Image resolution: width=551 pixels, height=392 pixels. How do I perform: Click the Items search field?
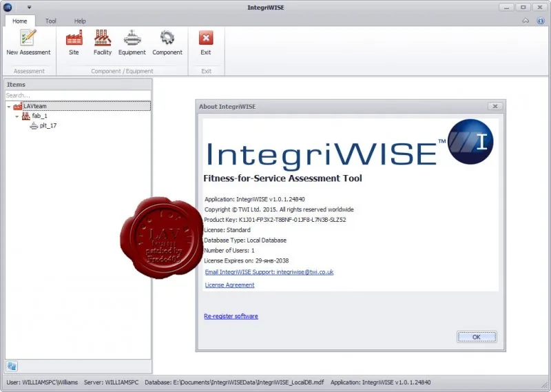78,95
